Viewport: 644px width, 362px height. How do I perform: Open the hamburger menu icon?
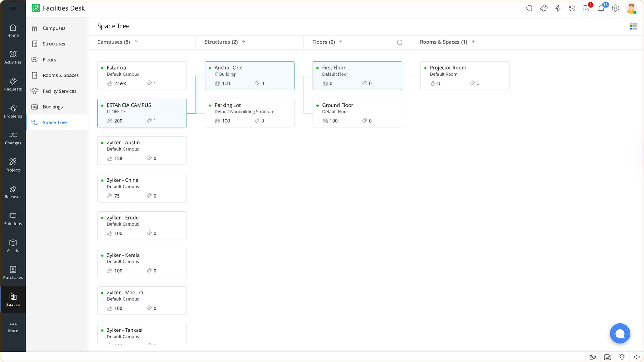tap(13, 8)
